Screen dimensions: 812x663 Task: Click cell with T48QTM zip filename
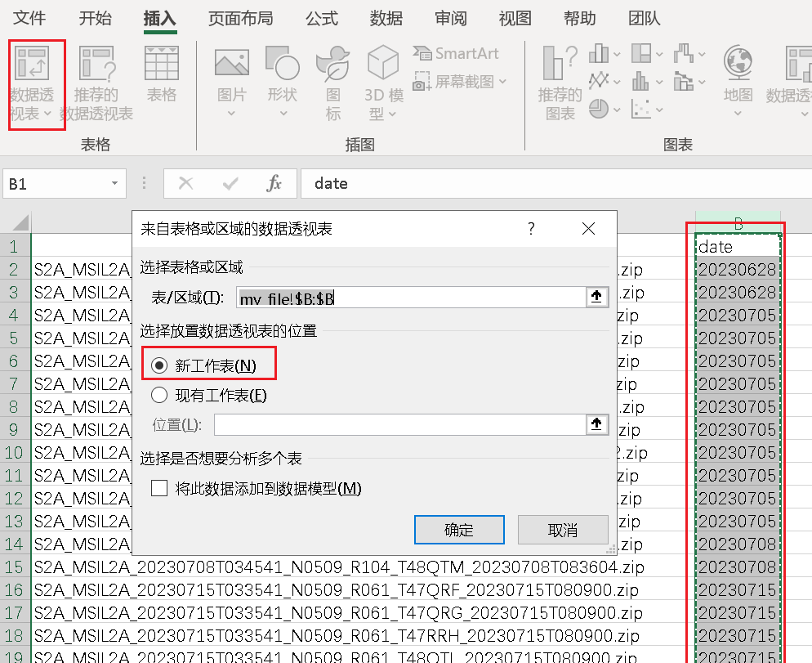click(363, 567)
